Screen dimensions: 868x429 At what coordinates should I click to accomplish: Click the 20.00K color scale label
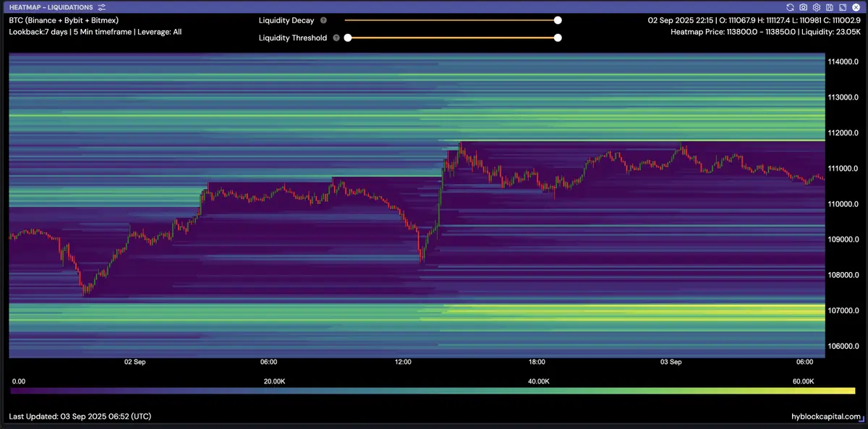pyautogui.click(x=274, y=381)
